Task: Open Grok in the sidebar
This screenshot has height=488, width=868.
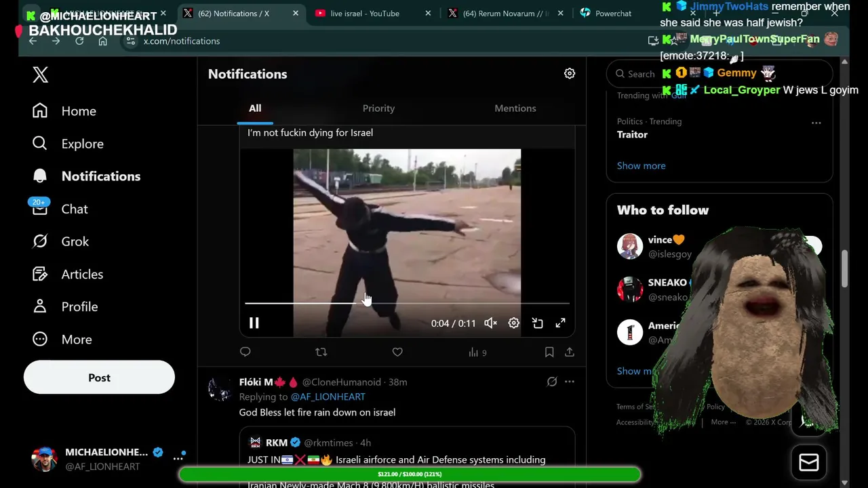Action: click(61, 241)
